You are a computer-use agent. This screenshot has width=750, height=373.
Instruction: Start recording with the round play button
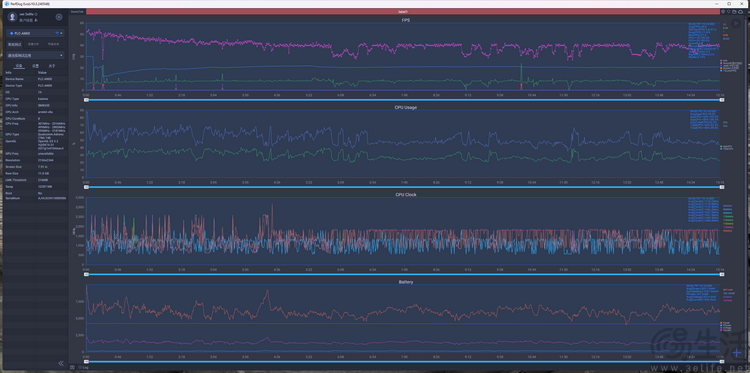tap(736, 23)
